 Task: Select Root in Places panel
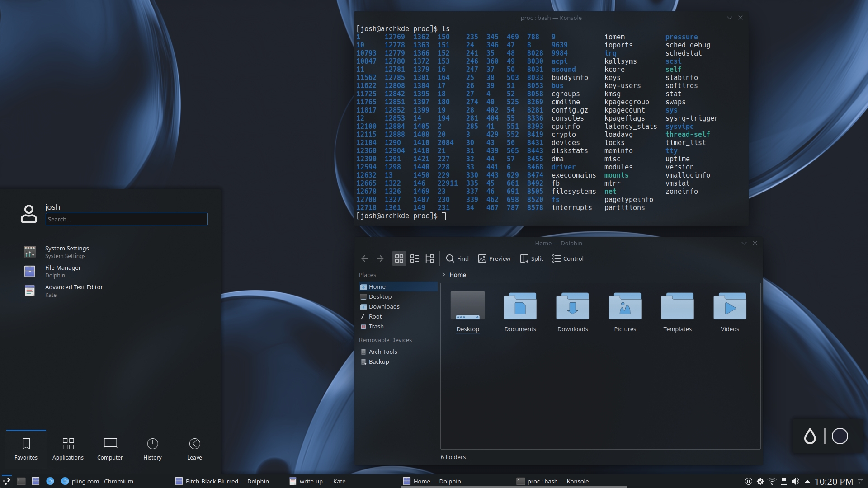(398, 316)
